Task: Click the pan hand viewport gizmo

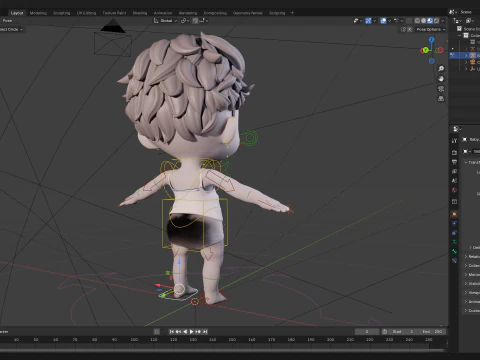Action: [441, 79]
